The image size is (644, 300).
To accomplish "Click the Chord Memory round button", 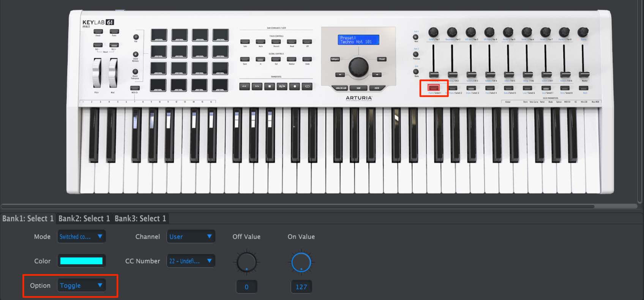I will click(x=136, y=54).
